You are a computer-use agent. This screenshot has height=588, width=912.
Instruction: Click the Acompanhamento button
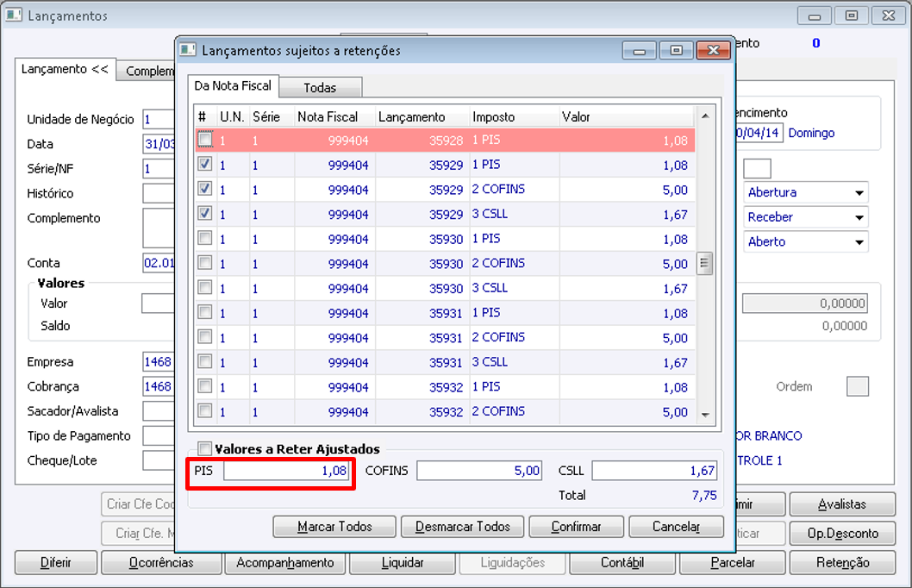click(x=285, y=563)
